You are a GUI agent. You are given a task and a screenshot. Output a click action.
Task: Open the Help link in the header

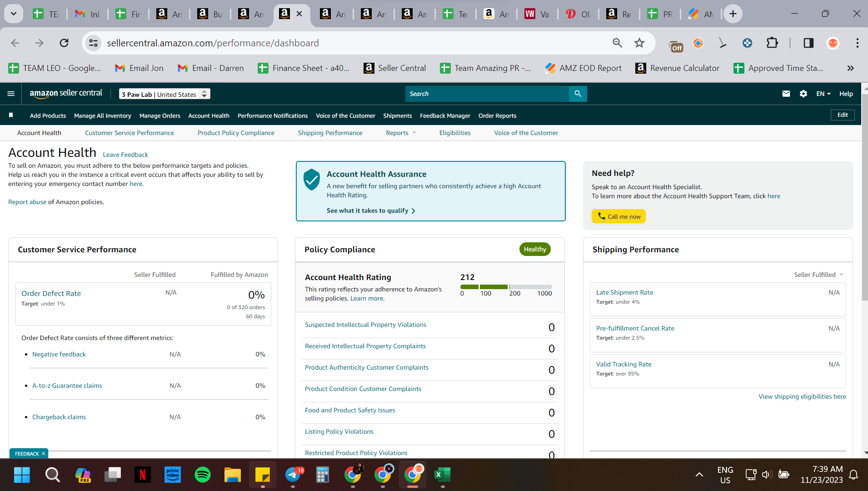(x=846, y=94)
